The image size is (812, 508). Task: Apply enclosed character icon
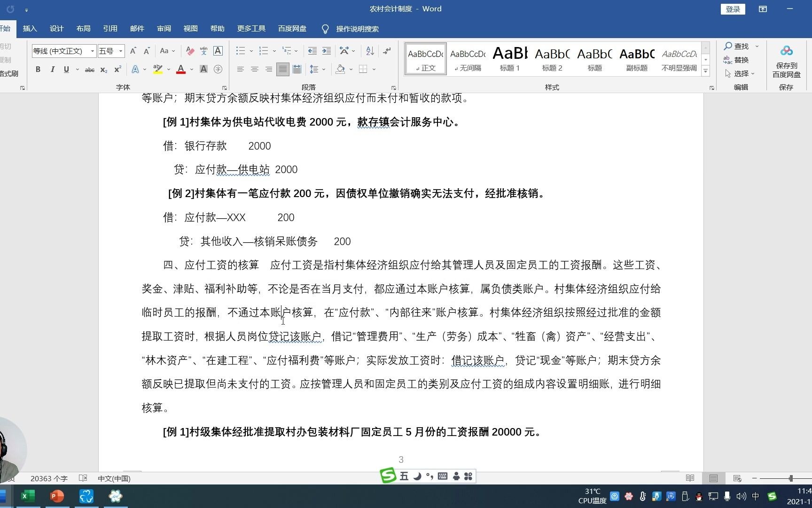pos(218,69)
